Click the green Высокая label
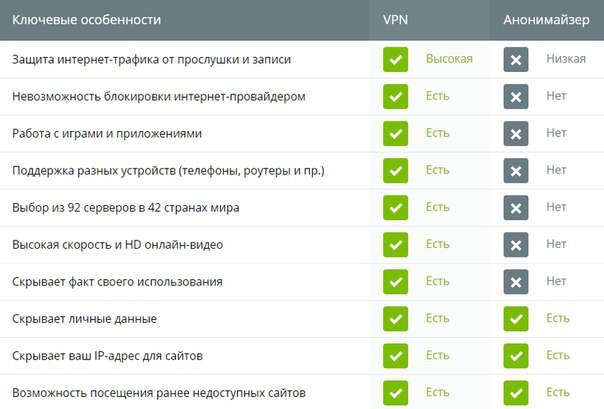Screen dimensions: 604x409 [449, 59]
